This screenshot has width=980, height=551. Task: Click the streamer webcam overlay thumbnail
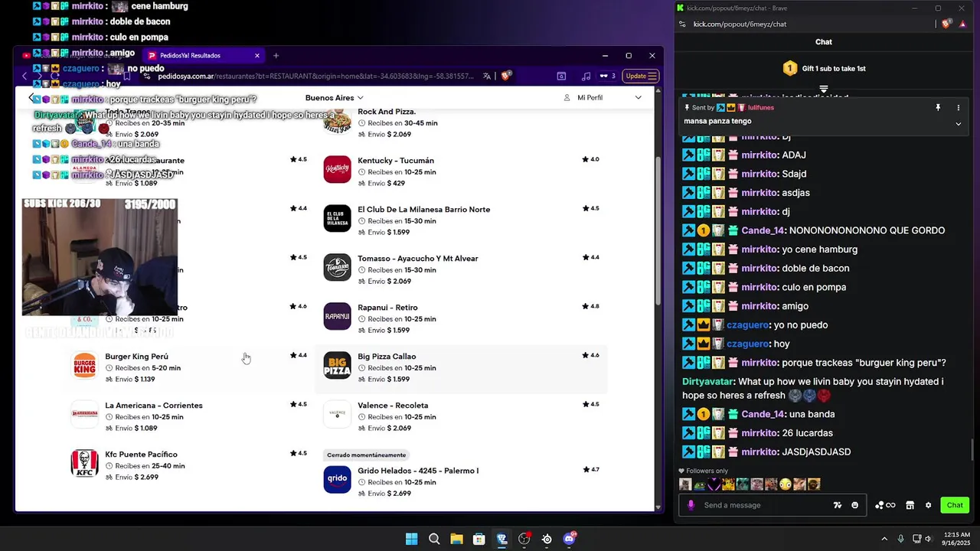click(100, 257)
